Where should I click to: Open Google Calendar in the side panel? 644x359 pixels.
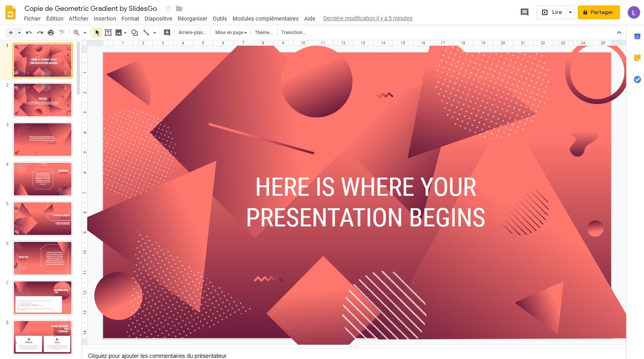tap(637, 36)
